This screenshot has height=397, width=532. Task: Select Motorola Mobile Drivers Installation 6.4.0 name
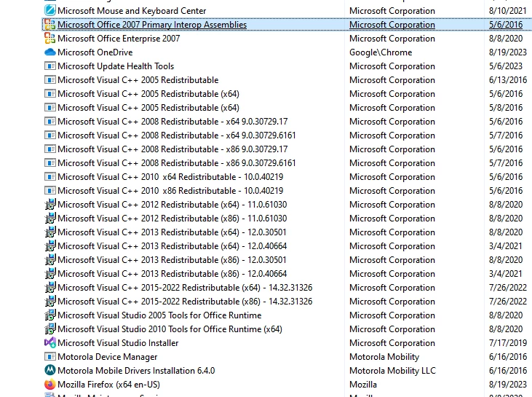(x=136, y=371)
